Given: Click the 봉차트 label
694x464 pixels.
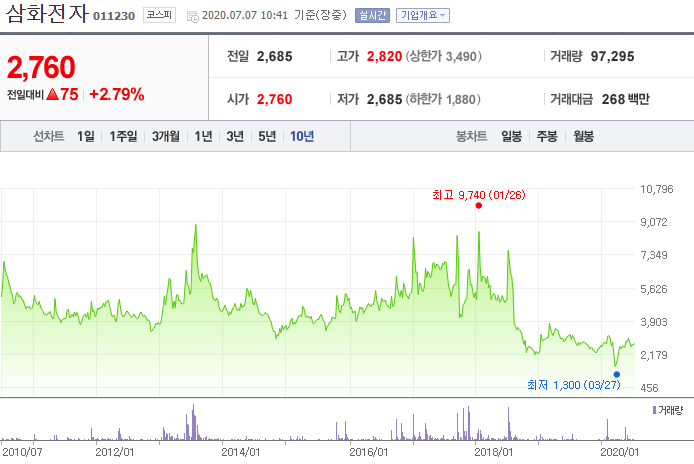Looking at the screenshot, I should coord(471,136).
